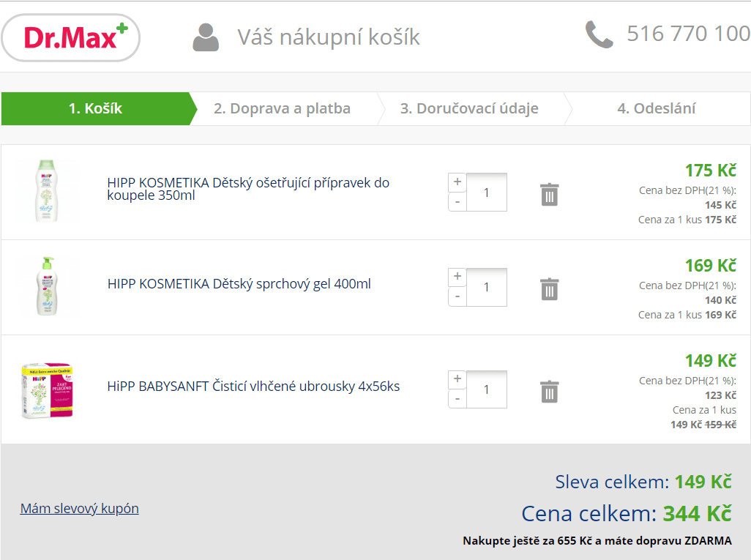This screenshot has height=560, width=751.
Task: Click the BABYSANFT wipes package thumbnail
Action: 47,390
